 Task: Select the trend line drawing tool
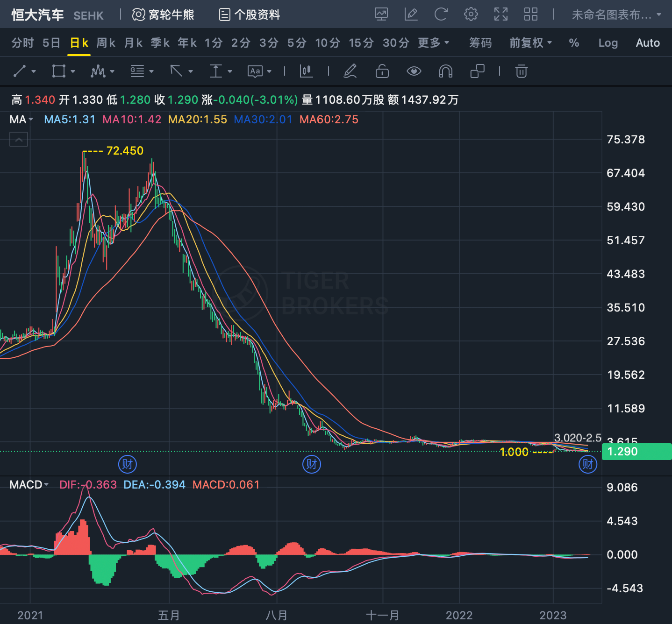click(x=20, y=71)
